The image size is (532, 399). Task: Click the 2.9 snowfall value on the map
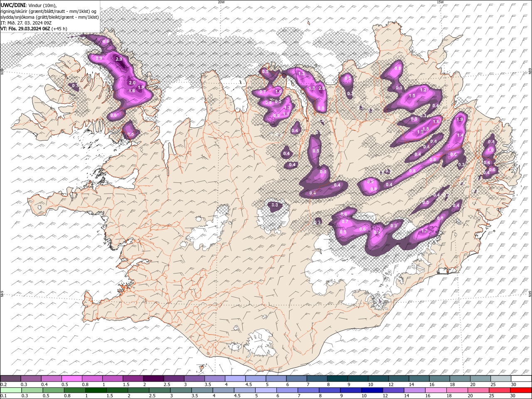[119, 59]
